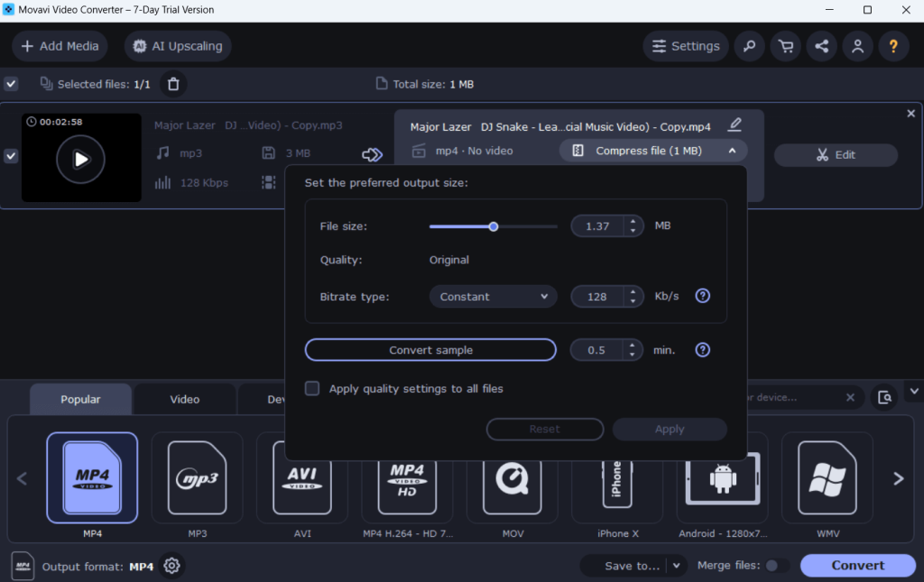The height and width of the screenshot is (582, 924).
Task: Increase file size with up stepper
Action: [633, 221]
